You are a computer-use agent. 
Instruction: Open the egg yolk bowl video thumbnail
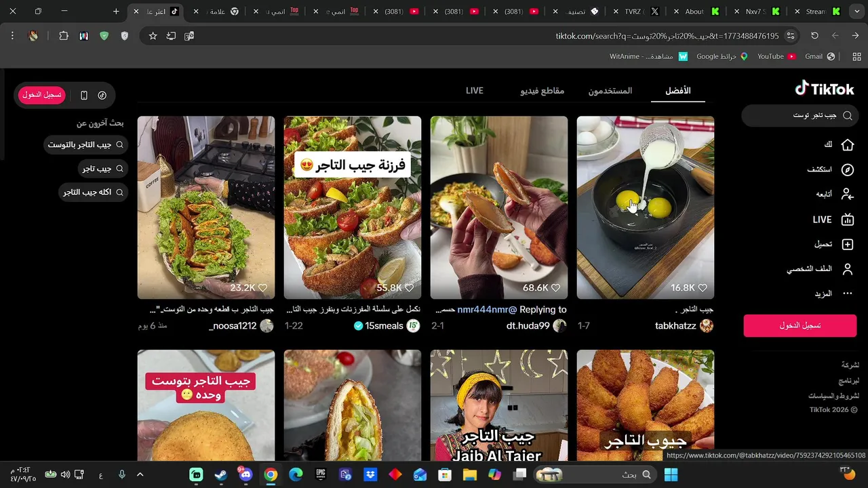[646, 207]
